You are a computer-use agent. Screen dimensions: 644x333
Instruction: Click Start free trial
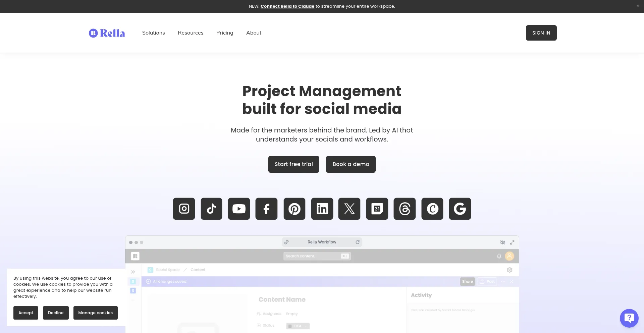pos(294,164)
